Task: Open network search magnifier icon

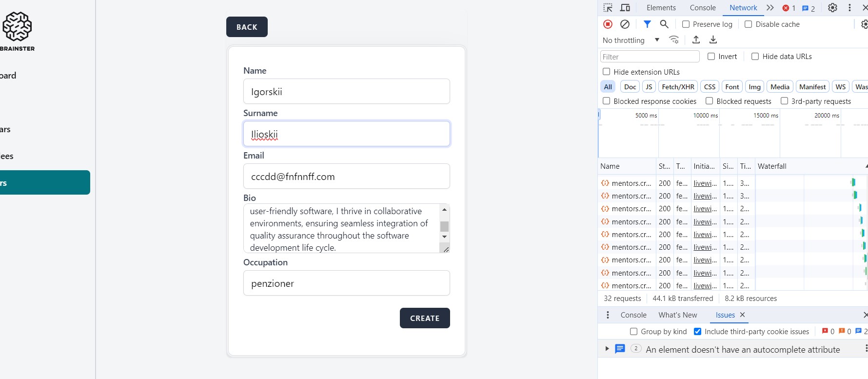Action: coord(664,24)
